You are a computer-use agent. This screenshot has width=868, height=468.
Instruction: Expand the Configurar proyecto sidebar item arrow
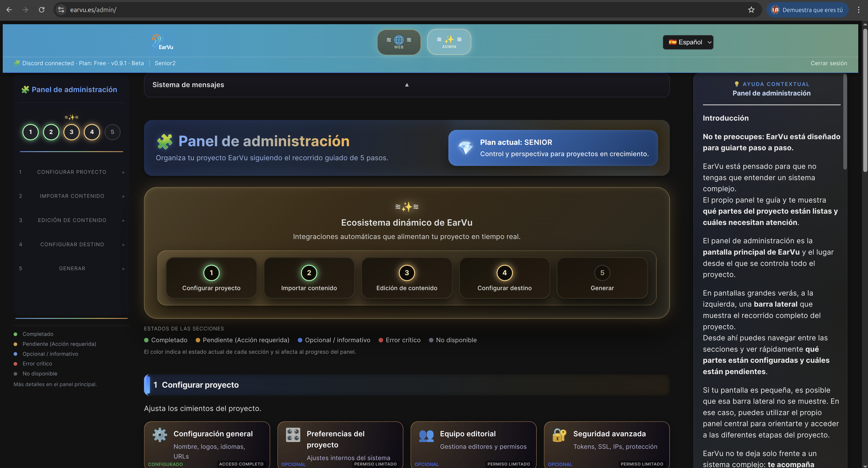(x=123, y=172)
